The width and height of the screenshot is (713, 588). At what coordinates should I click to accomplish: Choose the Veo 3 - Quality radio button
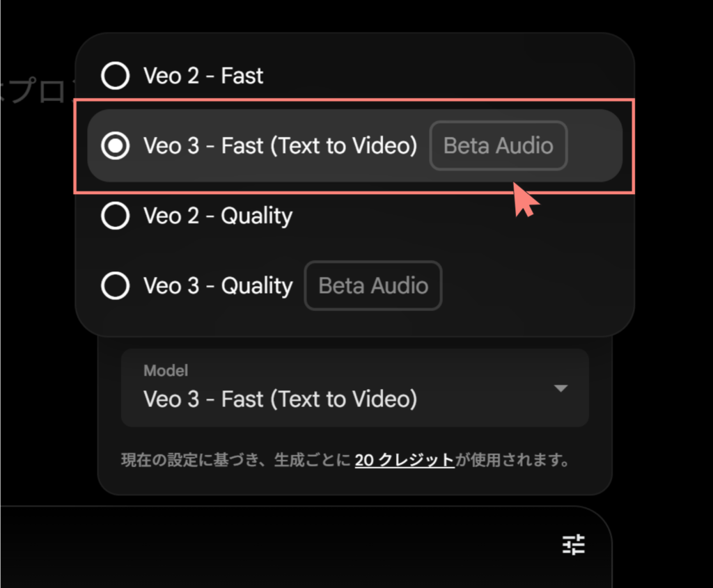pos(115,285)
